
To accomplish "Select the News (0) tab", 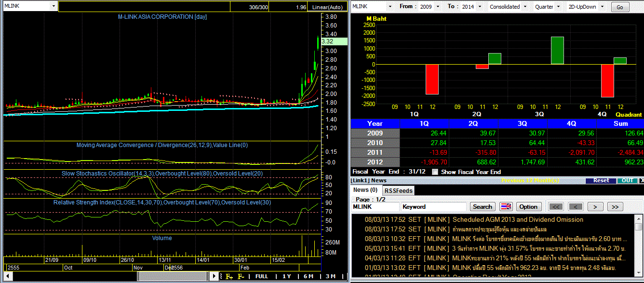I will (x=365, y=190).
